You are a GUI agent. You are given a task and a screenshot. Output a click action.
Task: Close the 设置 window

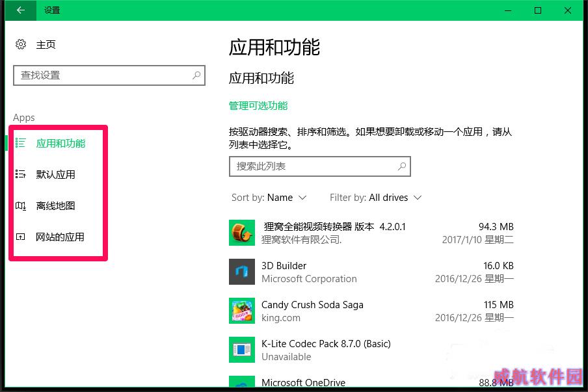(x=568, y=10)
